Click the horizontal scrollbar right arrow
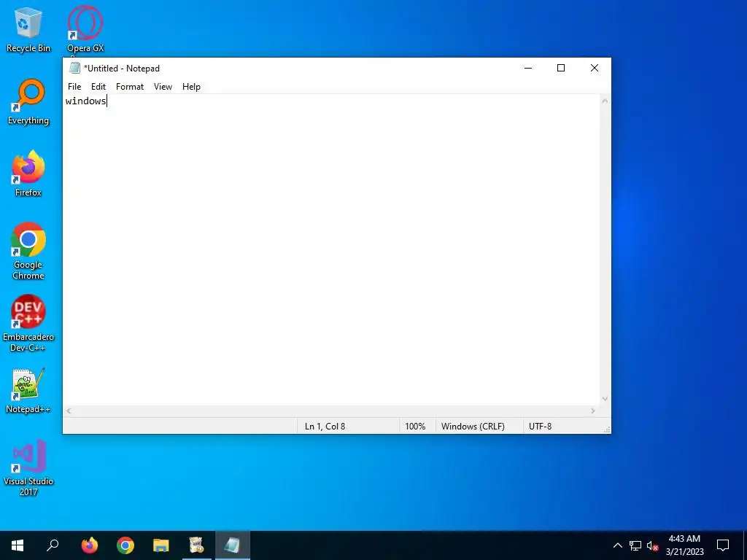Viewport: 747px width, 560px height. coord(593,411)
